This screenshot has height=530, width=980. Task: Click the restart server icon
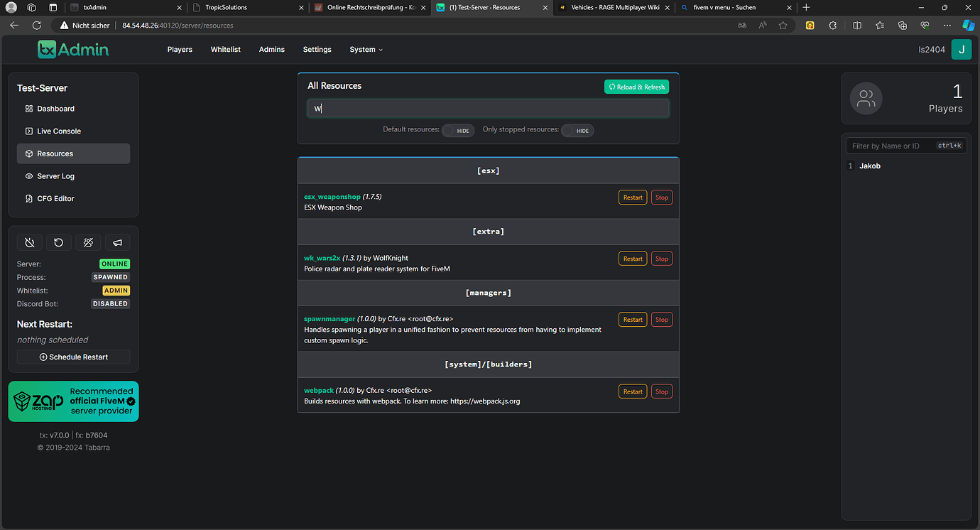[x=59, y=242]
